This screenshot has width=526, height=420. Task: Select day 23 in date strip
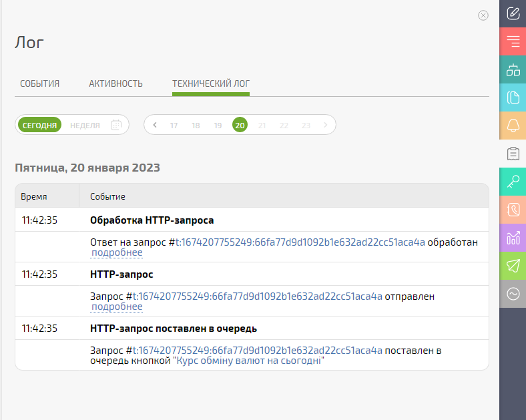[x=306, y=126]
